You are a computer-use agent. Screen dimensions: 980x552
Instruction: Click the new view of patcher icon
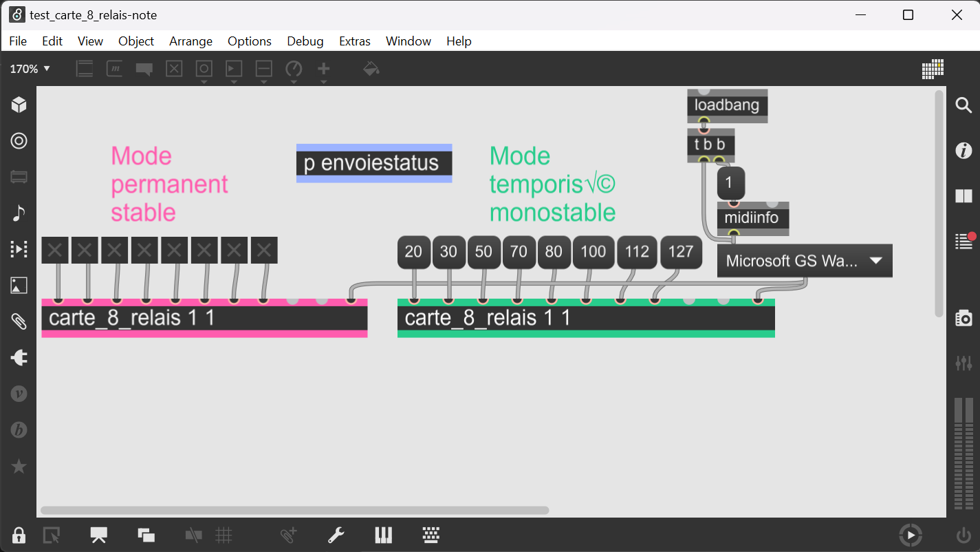146,535
